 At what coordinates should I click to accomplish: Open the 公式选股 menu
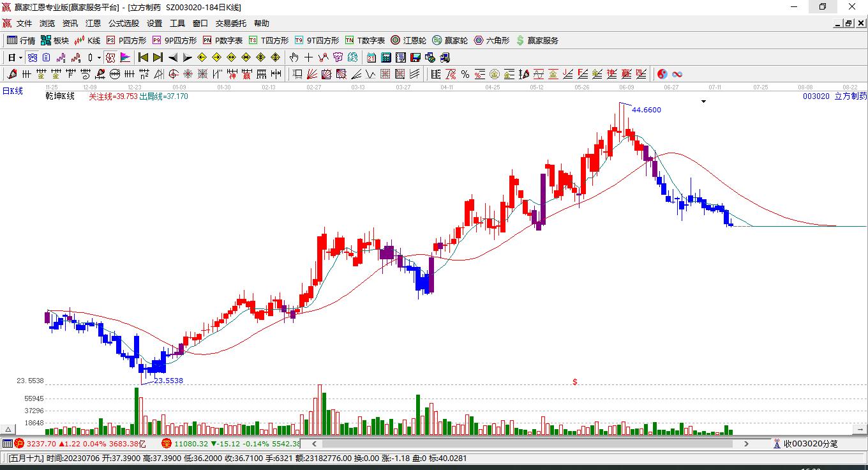124,24
